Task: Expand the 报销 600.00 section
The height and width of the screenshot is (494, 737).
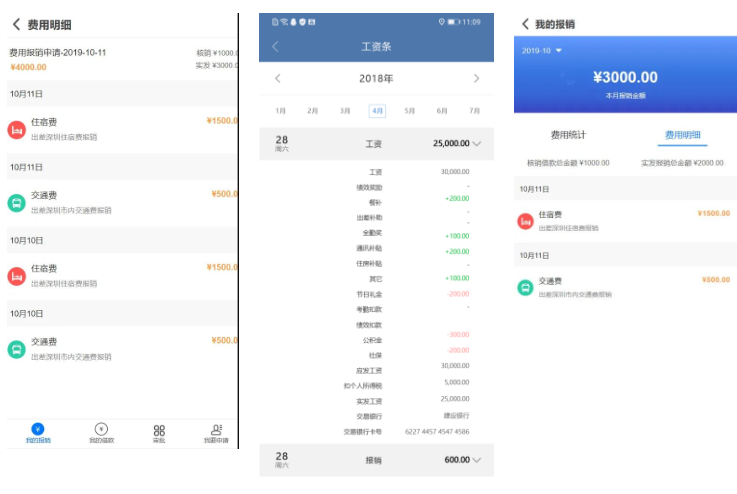Action: coord(476,460)
